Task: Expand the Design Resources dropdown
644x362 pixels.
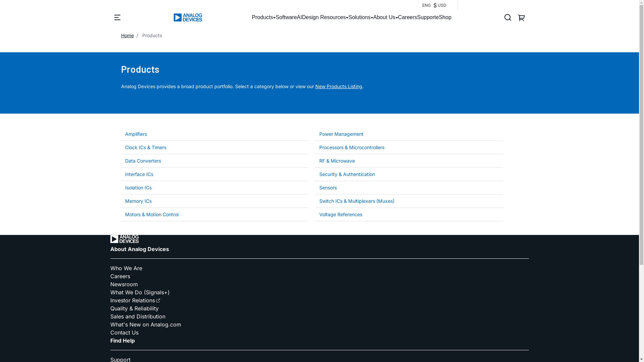Action: pos(325,17)
